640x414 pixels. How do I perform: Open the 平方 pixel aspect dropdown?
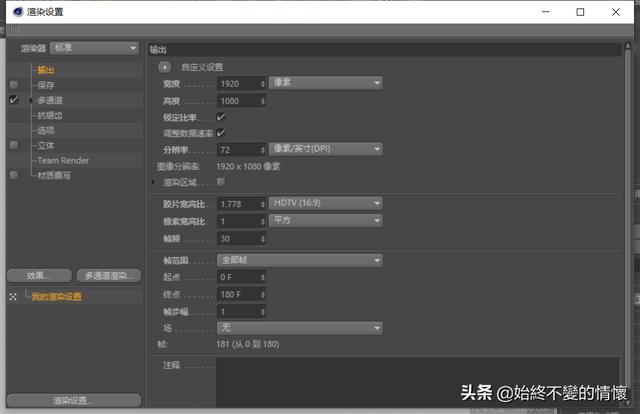[x=326, y=221]
